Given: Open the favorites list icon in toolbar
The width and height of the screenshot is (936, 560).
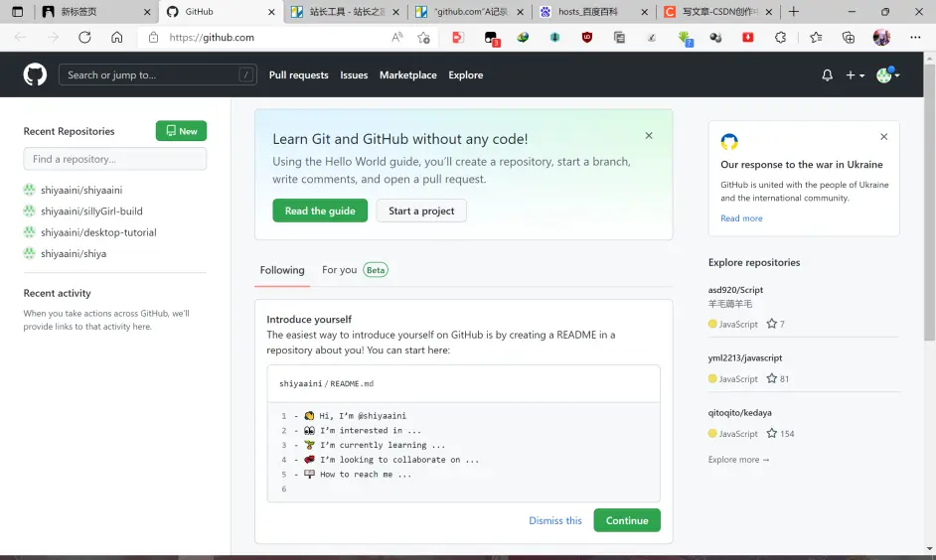Looking at the screenshot, I should (x=816, y=37).
